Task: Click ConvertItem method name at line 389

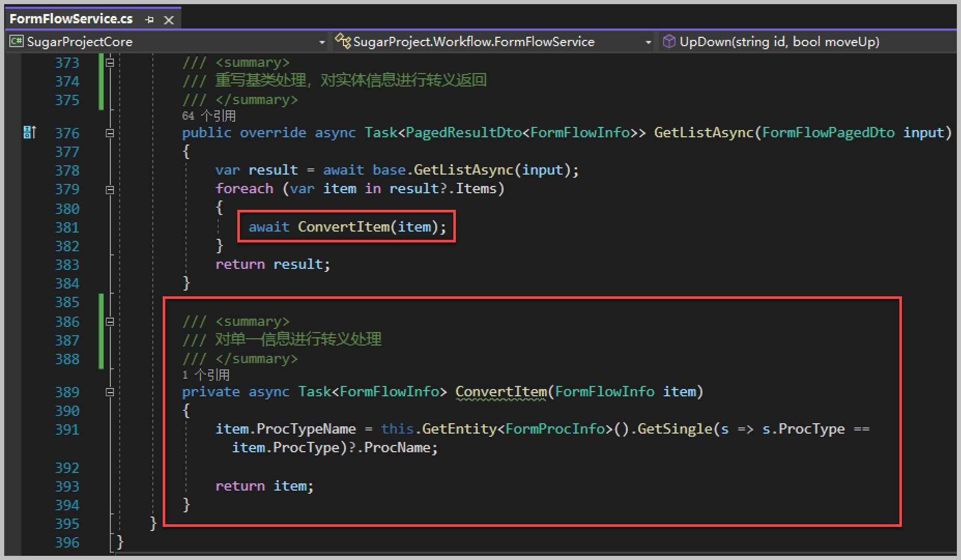Action: [501, 392]
